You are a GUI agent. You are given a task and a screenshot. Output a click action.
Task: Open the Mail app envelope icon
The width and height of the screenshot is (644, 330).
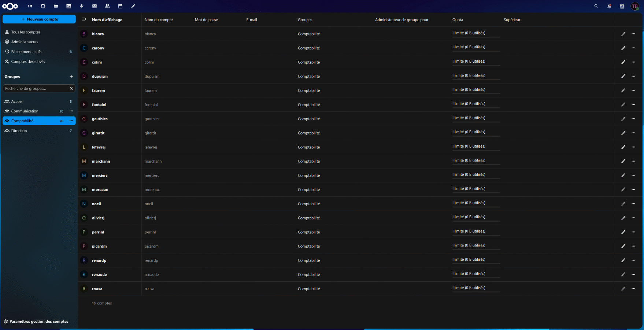pos(95,6)
